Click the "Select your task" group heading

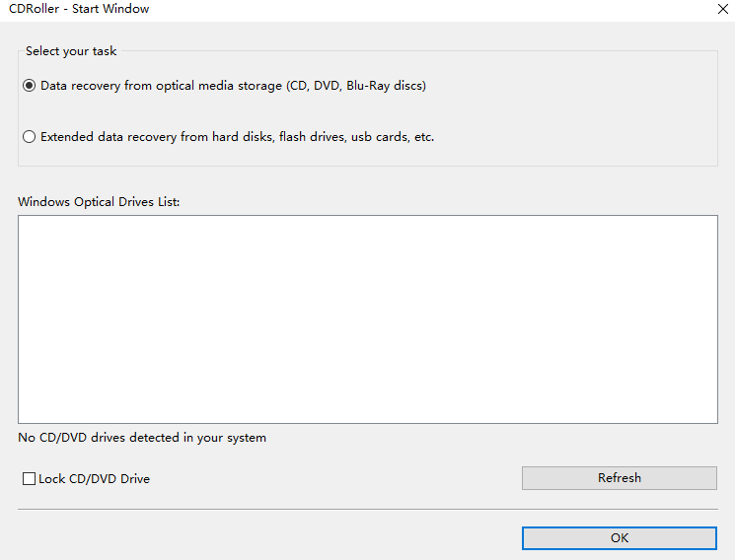(71, 51)
